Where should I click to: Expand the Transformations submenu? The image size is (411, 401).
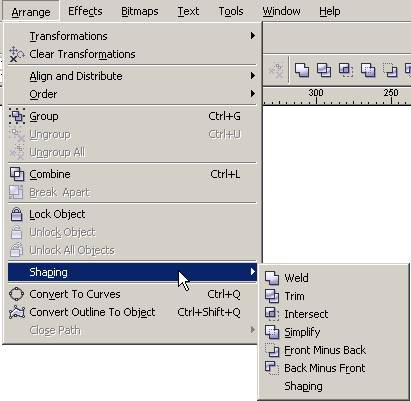pyautogui.click(x=132, y=36)
